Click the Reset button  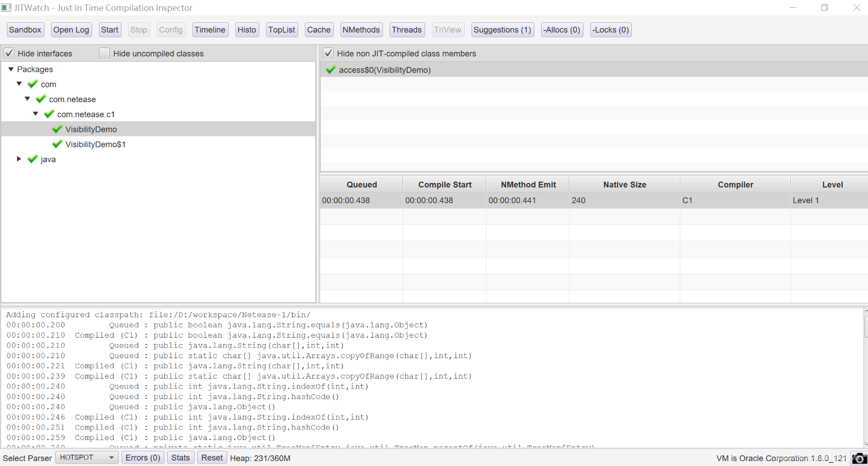click(x=212, y=457)
